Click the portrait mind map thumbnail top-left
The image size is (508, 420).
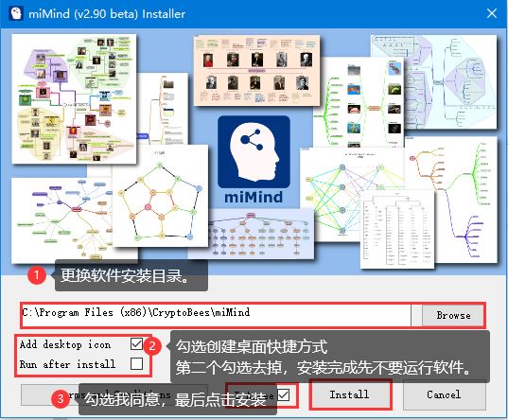click(x=74, y=98)
